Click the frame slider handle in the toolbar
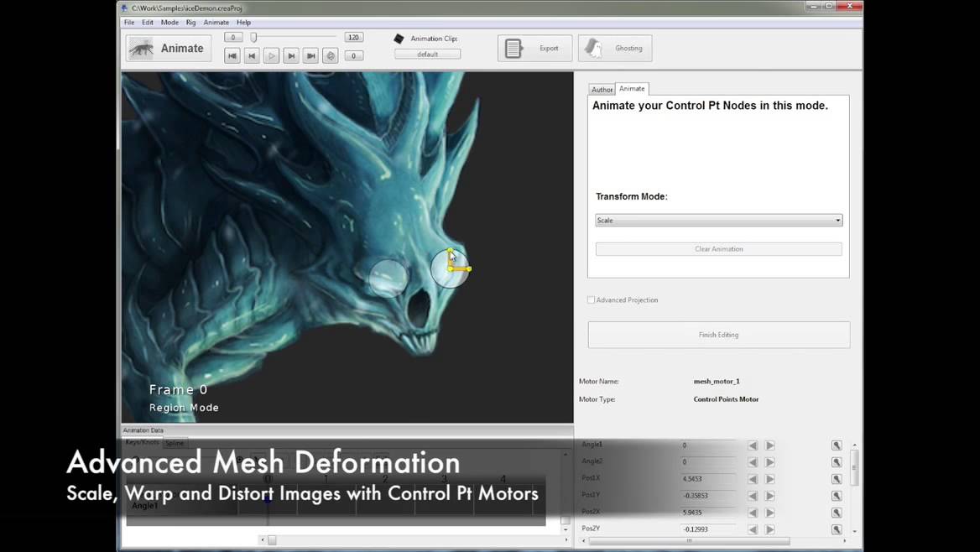 pos(253,38)
